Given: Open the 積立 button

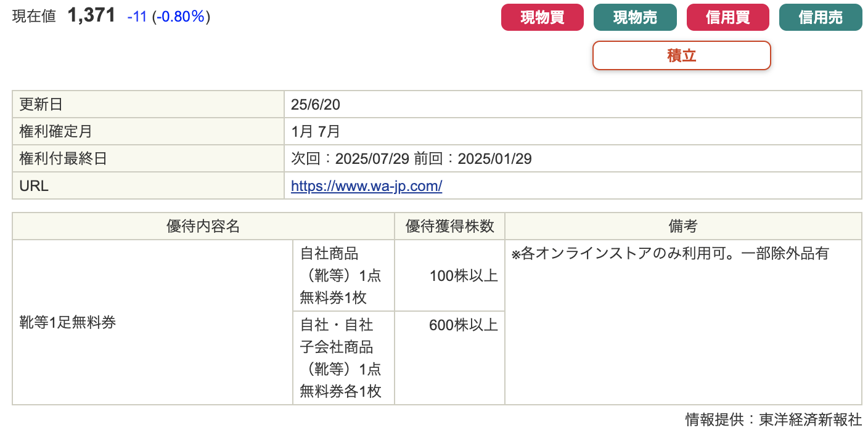Looking at the screenshot, I should (x=682, y=55).
